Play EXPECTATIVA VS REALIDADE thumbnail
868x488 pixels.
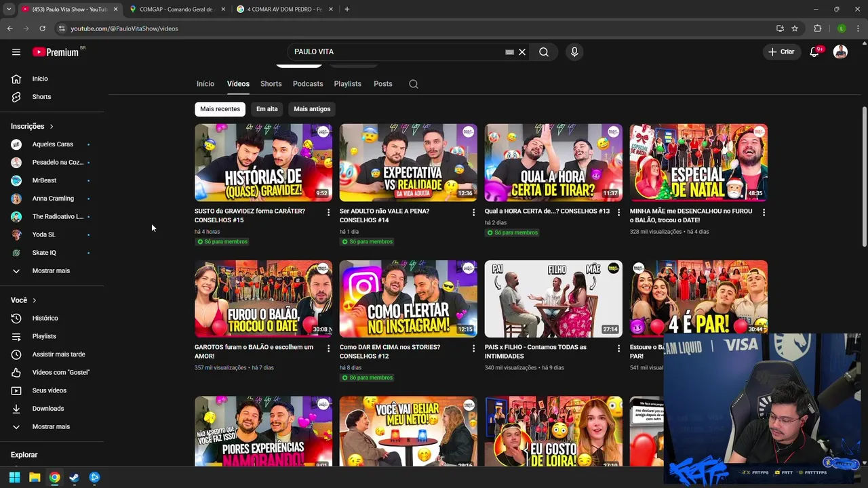point(408,163)
